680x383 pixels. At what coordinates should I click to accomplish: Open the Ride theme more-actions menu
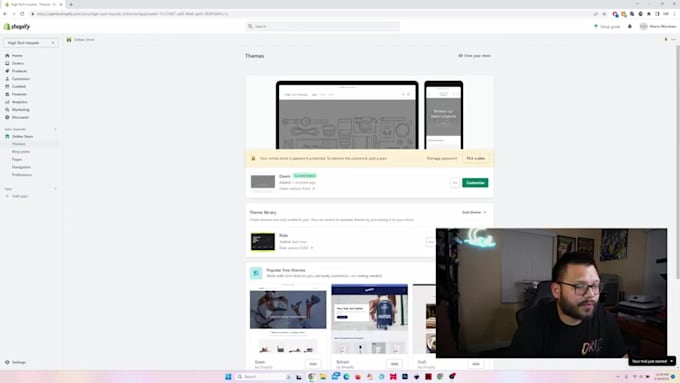[430, 242]
